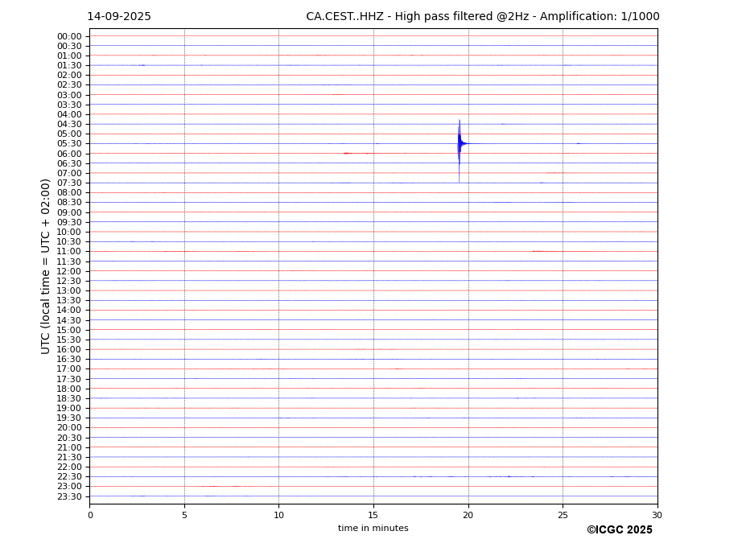The image size is (746, 560).
Task: Click the x-axis tick label 25
Action: [563, 515]
